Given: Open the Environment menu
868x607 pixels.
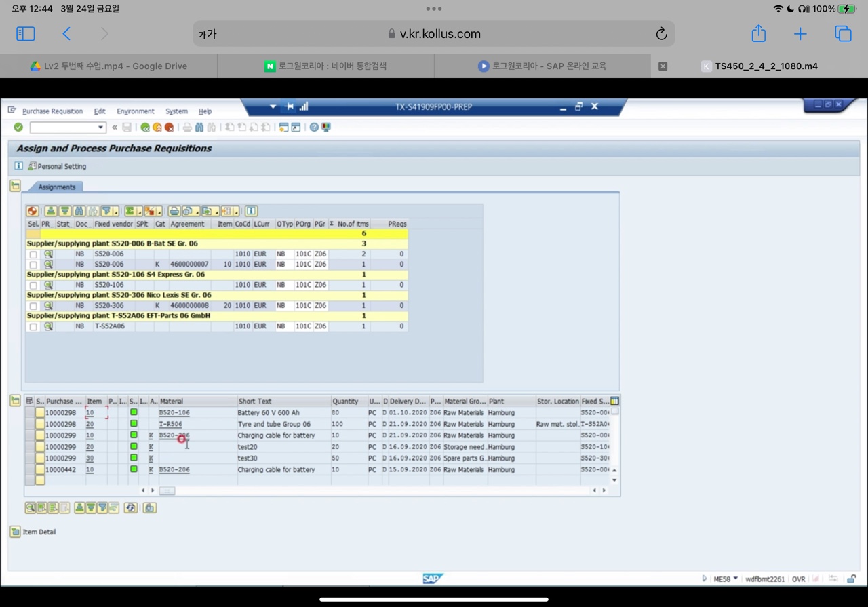Looking at the screenshot, I should pos(135,111).
